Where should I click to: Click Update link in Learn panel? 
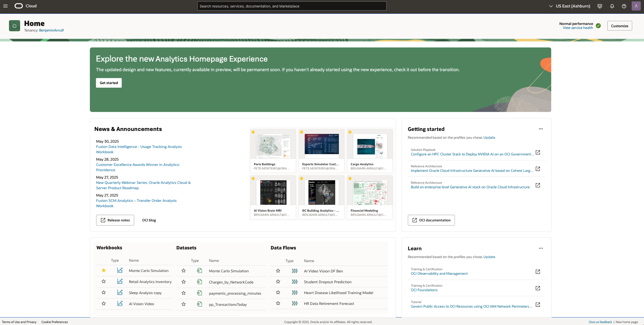[x=489, y=257]
